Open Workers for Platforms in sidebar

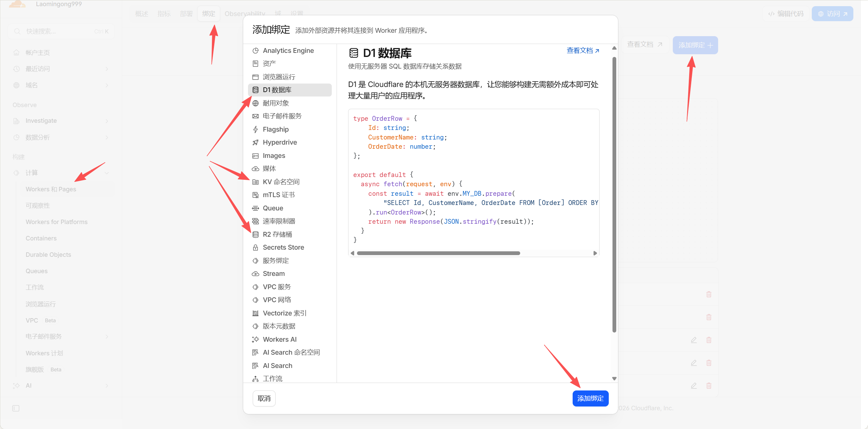(x=57, y=222)
